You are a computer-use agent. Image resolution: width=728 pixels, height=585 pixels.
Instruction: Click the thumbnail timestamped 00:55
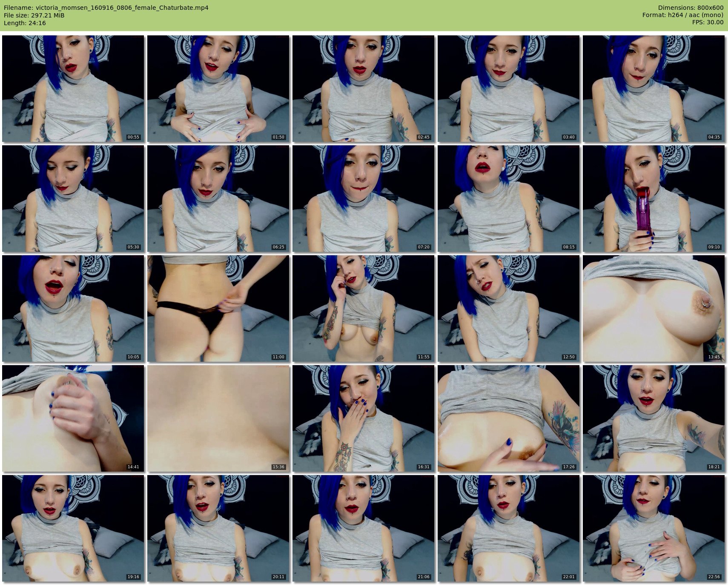click(x=73, y=89)
